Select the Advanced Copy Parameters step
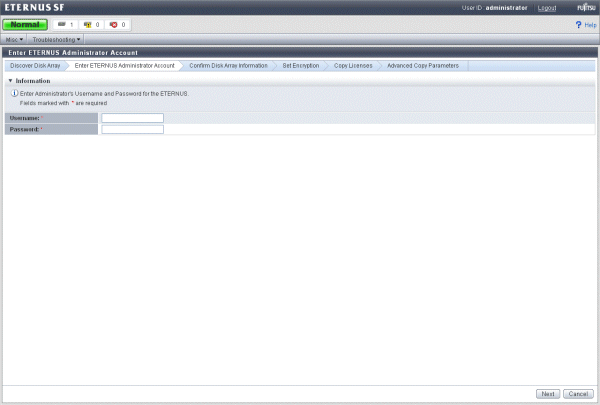 click(423, 65)
